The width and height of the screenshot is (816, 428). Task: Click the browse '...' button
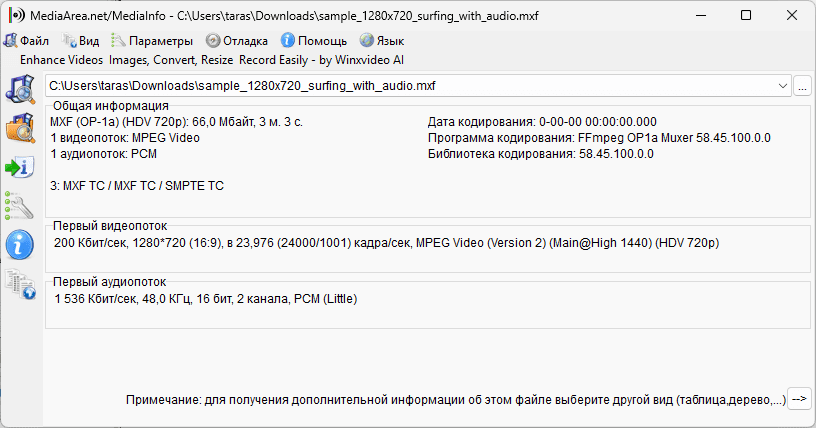(x=802, y=86)
